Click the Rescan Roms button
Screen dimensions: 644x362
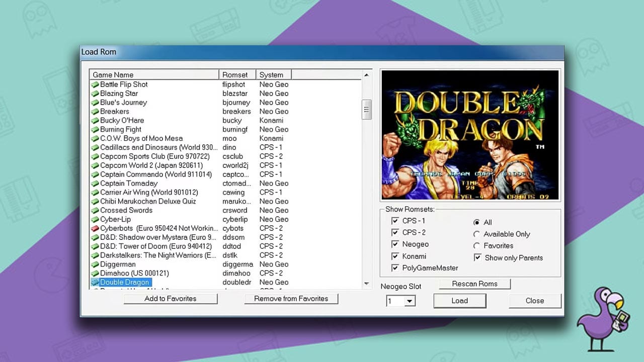pos(474,284)
